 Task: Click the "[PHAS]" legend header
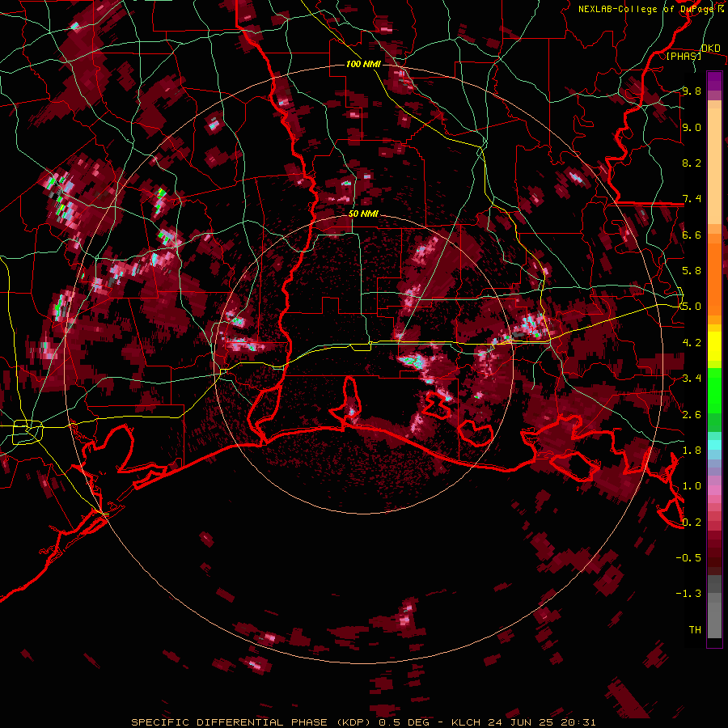684,56
